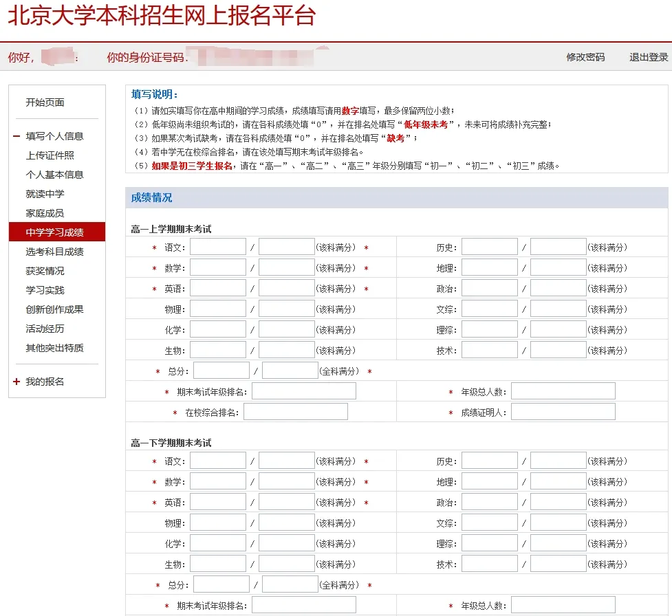Focus 高一上学期 年级总人数 field

(563, 391)
